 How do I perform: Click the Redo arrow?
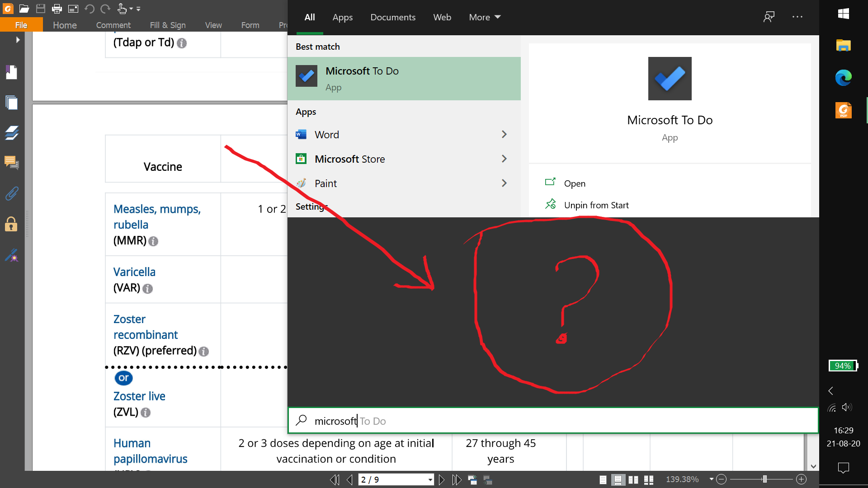[x=105, y=9]
